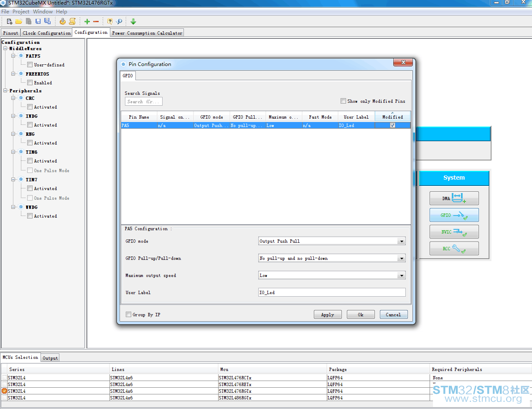Collapse the WWDG tree node
Image resolution: width=532 pixels, height=409 pixels.
pos(13,207)
